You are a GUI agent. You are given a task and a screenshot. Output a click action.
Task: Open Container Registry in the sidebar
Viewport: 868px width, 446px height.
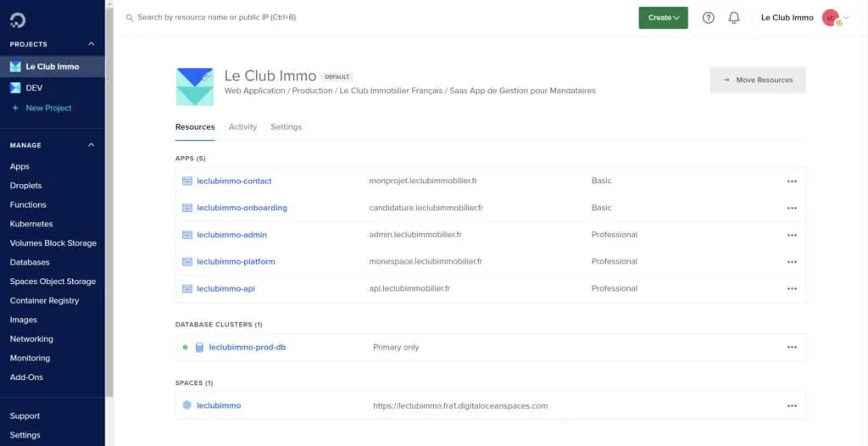tap(44, 300)
